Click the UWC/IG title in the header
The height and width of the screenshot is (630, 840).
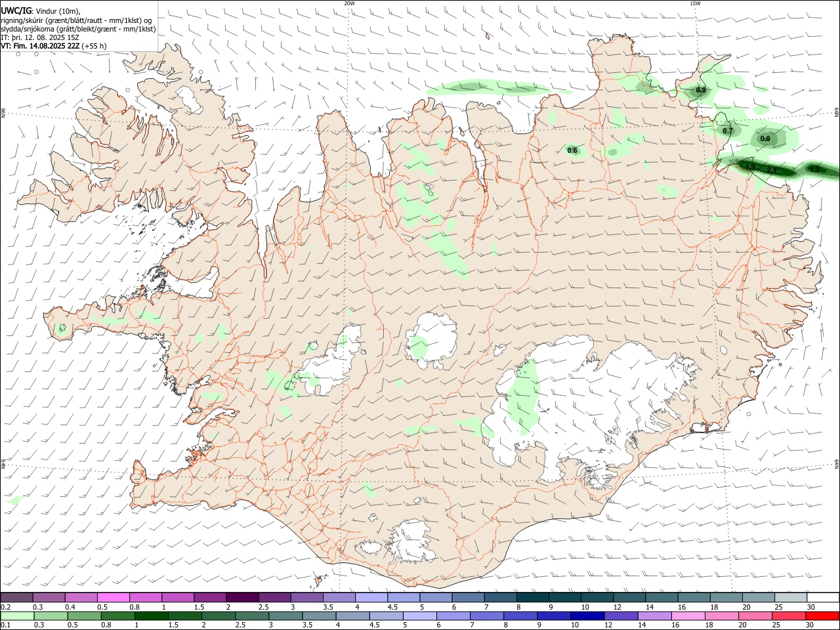point(16,11)
